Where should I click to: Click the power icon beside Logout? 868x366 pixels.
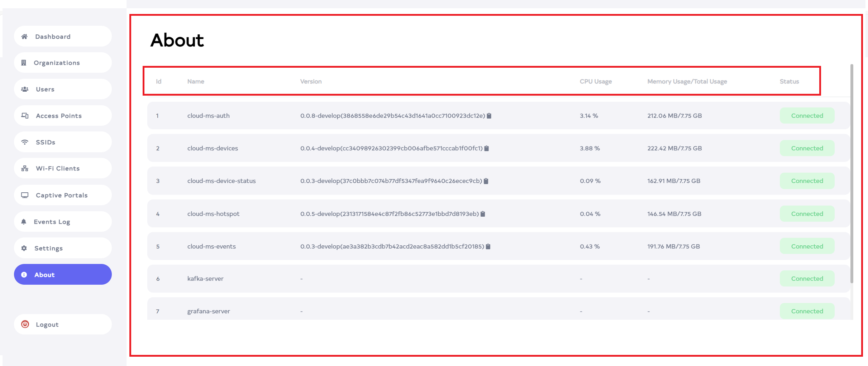point(25,324)
